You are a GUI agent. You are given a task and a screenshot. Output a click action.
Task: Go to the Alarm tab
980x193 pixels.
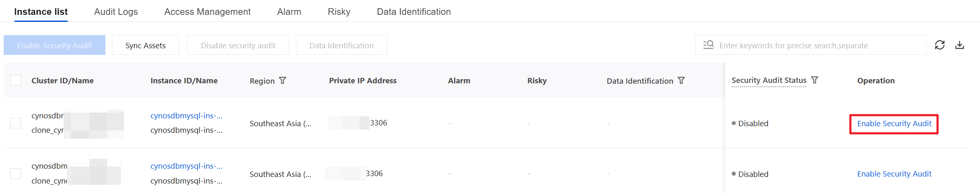(289, 12)
